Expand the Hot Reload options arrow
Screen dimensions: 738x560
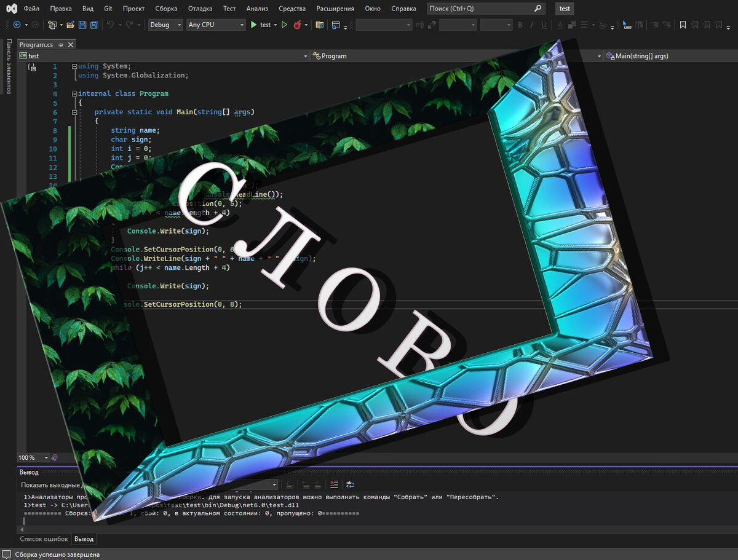coord(306,25)
